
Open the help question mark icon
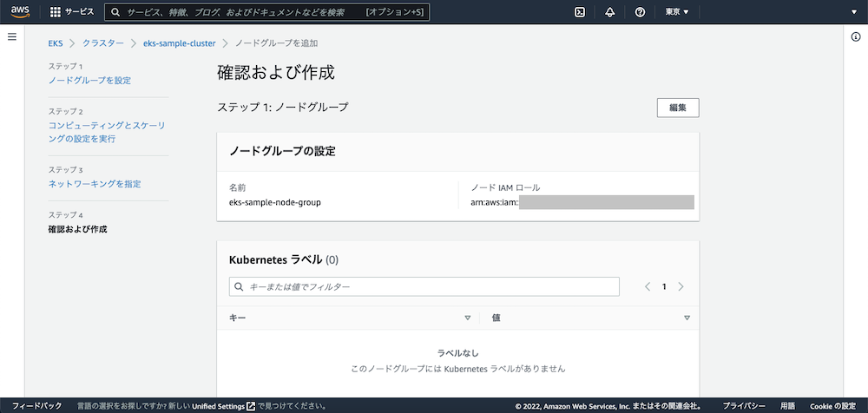640,12
